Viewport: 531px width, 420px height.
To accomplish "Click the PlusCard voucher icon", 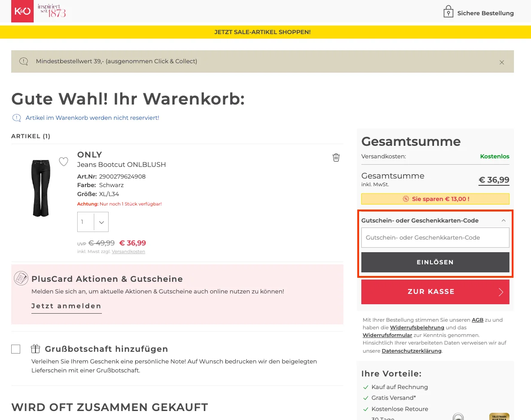I will 21,278.
